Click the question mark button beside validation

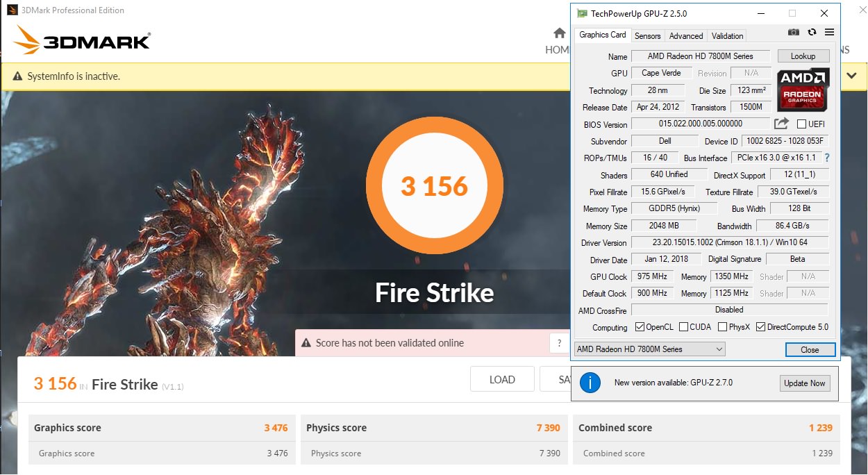click(x=559, y=343)
